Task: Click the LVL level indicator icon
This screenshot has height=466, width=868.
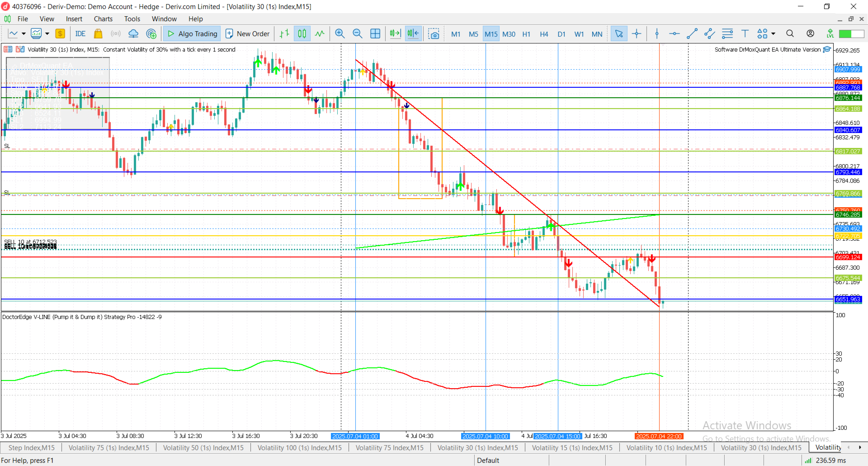Action: coord(830,34)
